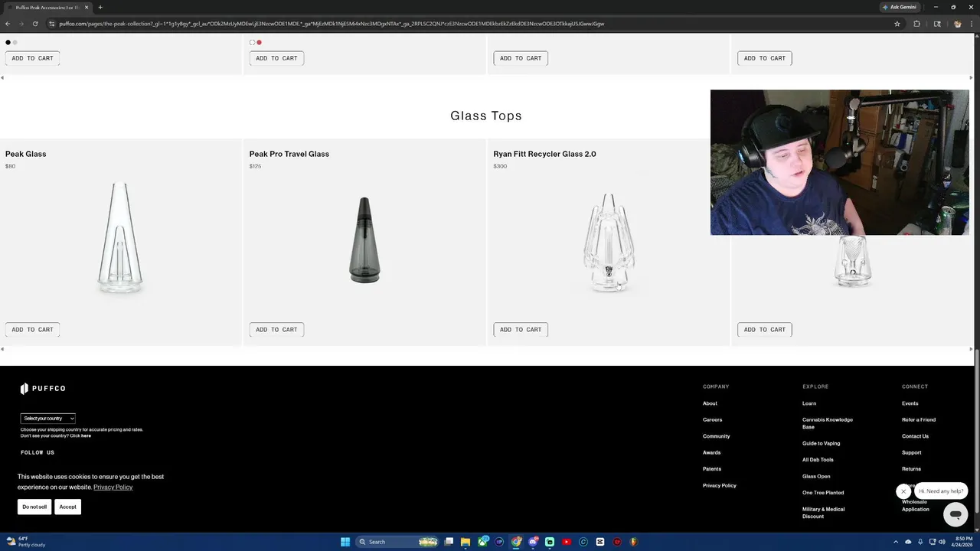Open the Glass Open footer link

816,477
